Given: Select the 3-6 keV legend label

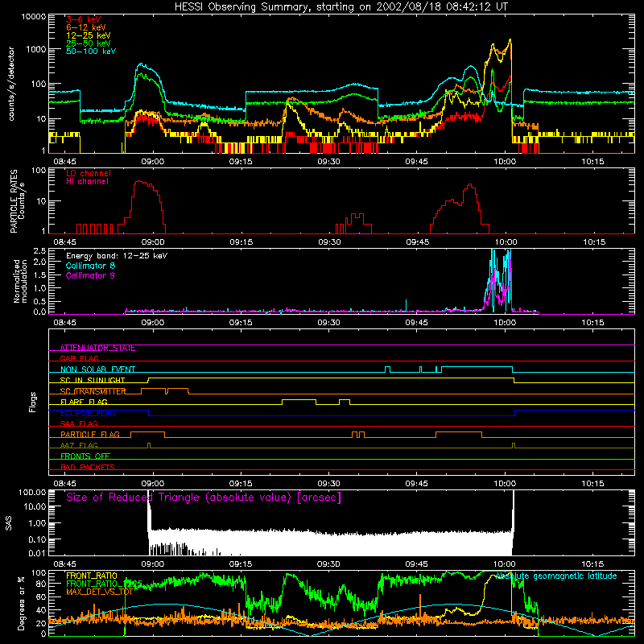Looking at the screenshot, I should coord(84,19).
